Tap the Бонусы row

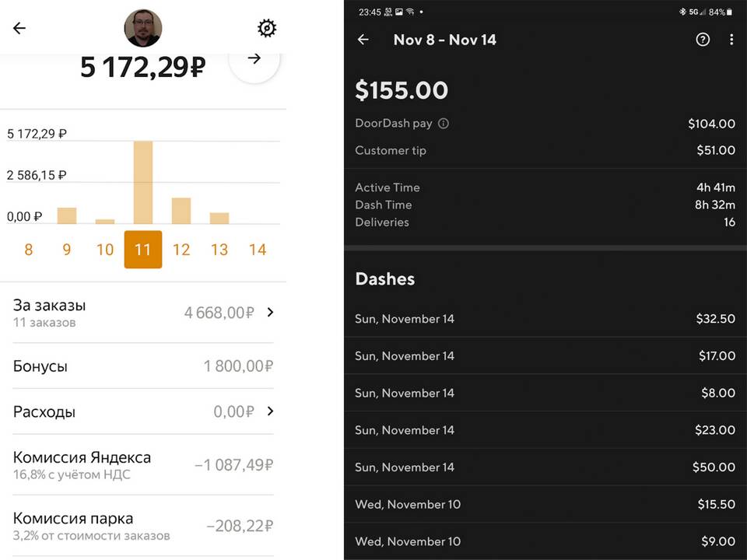[143, 366]
